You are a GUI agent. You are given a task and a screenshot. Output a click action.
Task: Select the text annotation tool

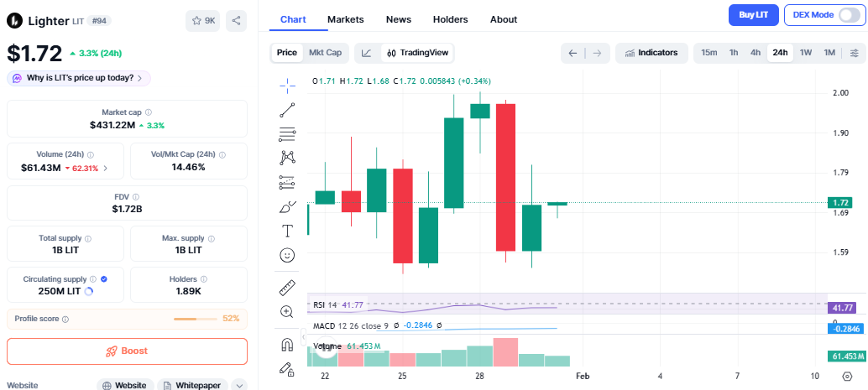[x=287, y=231]
